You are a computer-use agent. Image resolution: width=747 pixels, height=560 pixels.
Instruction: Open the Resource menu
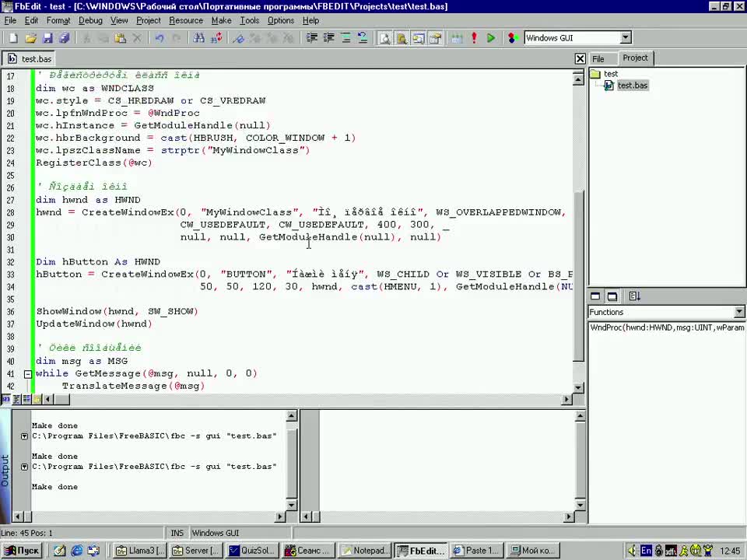coord(186,20)
